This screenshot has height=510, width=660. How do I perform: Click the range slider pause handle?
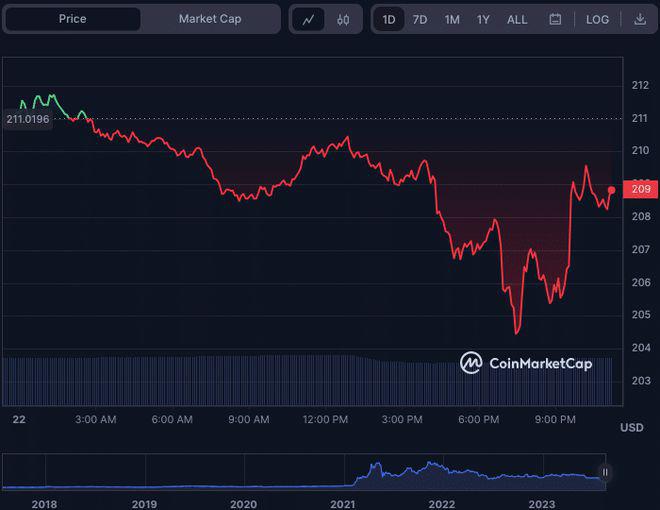(605, 472)
